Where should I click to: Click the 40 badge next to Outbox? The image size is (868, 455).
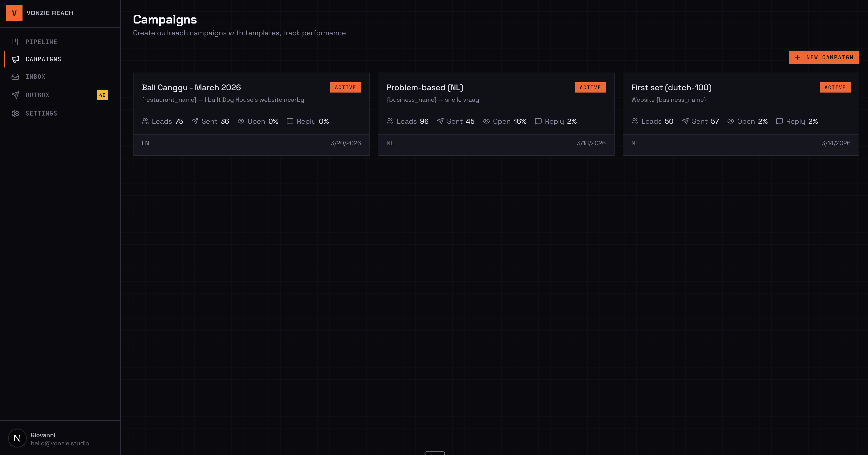(x=103, y=95)
